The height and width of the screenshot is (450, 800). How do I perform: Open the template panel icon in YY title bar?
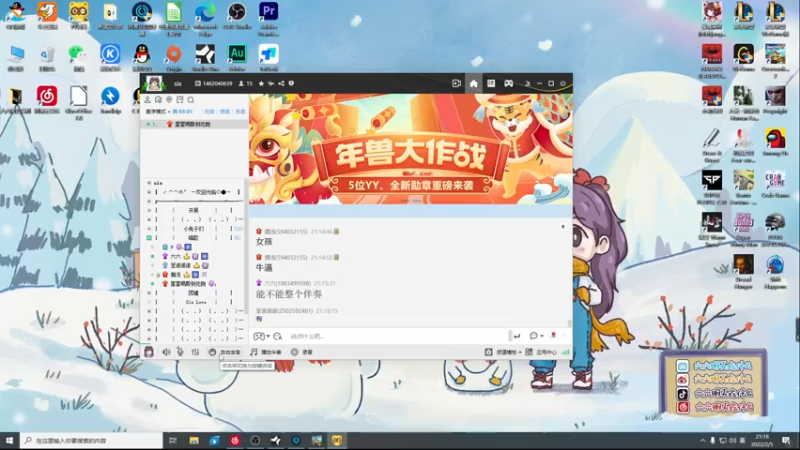coord(491,83)
